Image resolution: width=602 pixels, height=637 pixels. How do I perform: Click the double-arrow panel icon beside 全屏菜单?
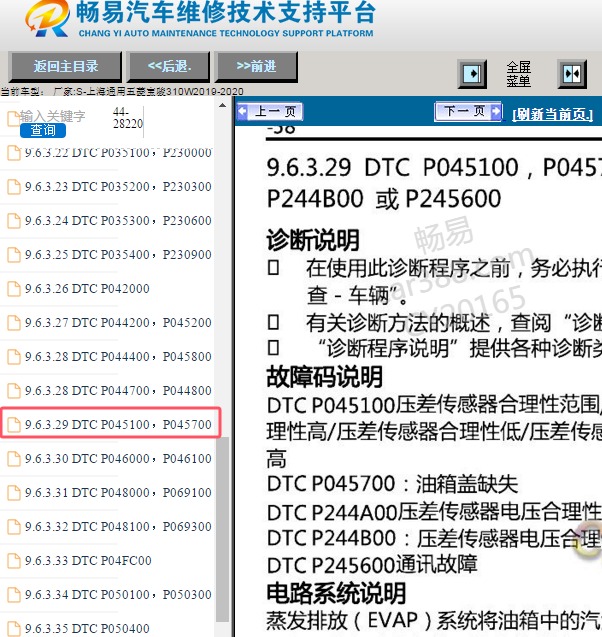point(572,74)
